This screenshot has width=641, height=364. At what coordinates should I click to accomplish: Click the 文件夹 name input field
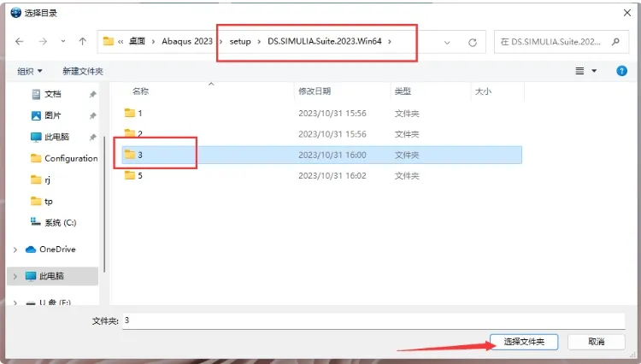tap(373, 320)
